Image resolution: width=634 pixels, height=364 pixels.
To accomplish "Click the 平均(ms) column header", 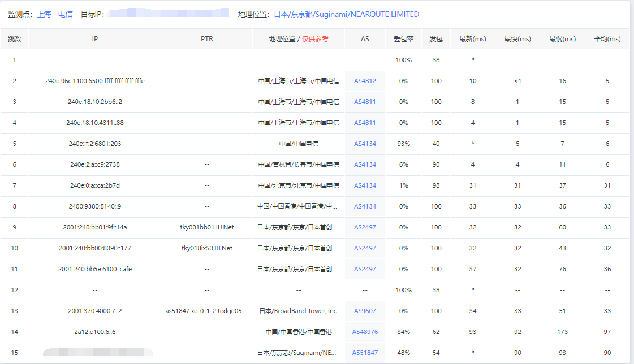I will [607, 39].
